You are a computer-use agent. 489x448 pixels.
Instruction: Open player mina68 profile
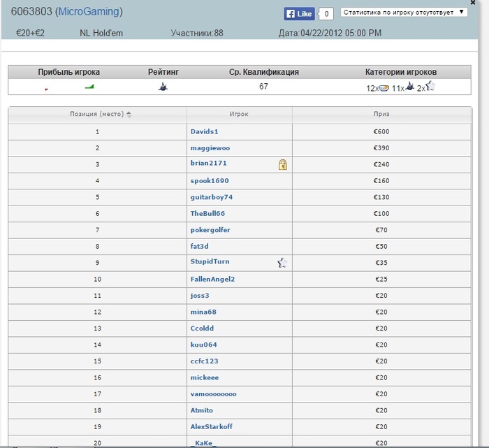(x=203, y=312)
